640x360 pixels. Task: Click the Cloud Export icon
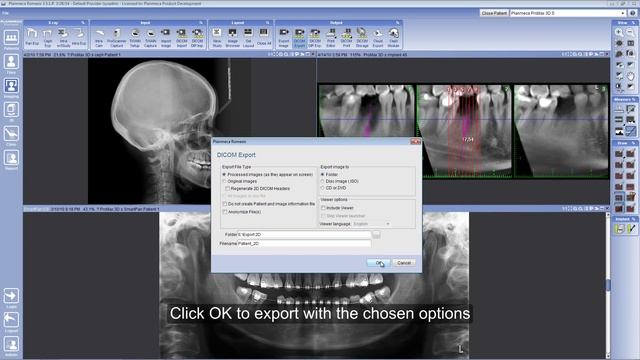pos(378,37)
